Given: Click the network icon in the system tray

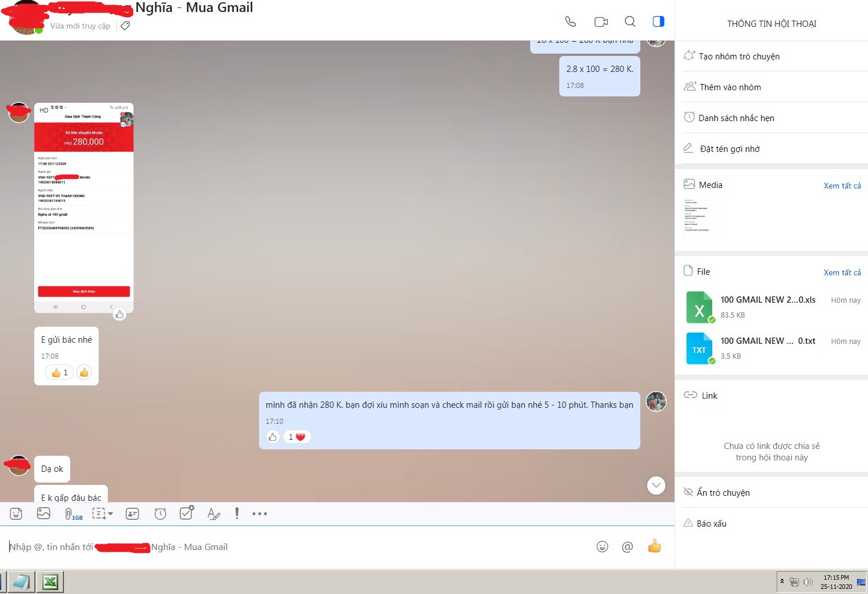Looking at the screenshot, I should pyautogui.click(x=794, y=582).
